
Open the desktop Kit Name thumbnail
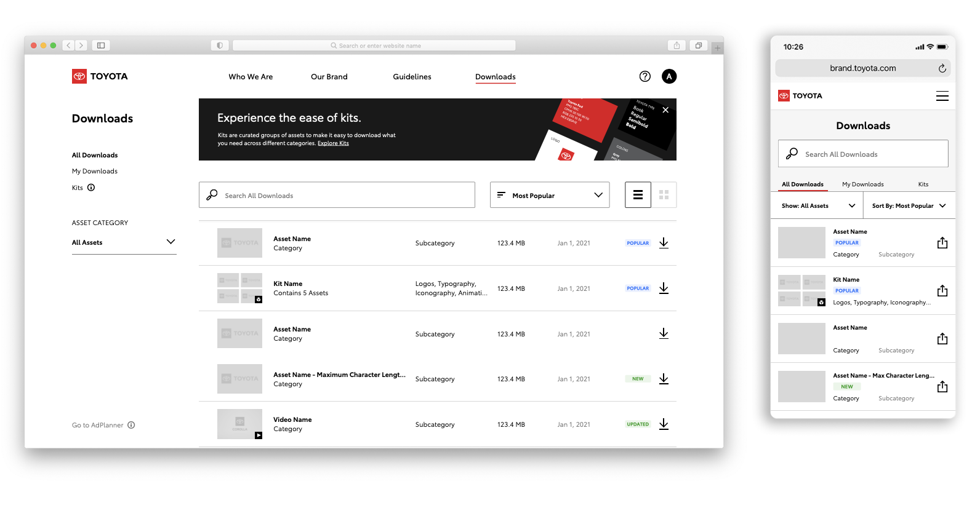click(x=239, y=288)
